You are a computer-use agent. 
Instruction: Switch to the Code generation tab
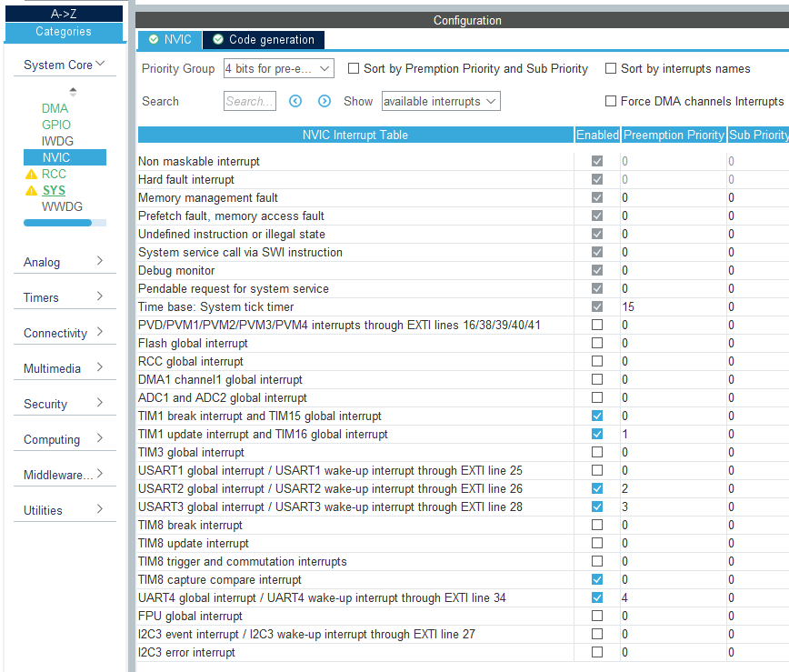pos(264,39)
